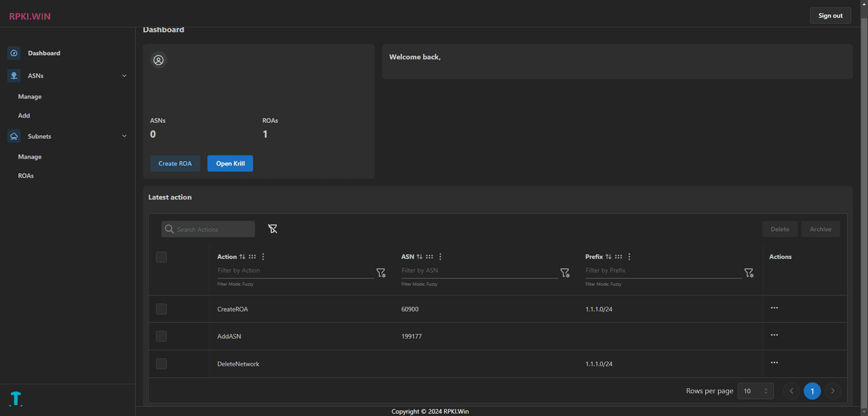Collapse the ASNs sidebar section
The image size is (868, 416).
(x=124, y=76)
